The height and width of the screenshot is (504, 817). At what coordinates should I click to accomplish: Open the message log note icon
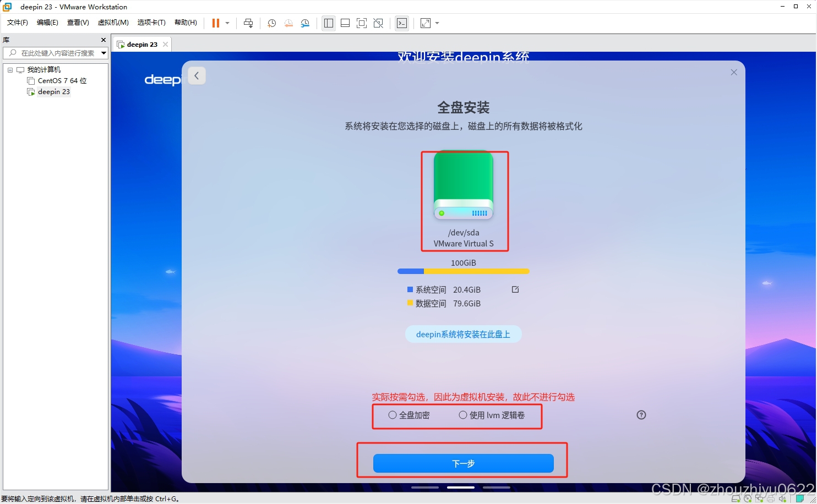(x=800, y=498)
